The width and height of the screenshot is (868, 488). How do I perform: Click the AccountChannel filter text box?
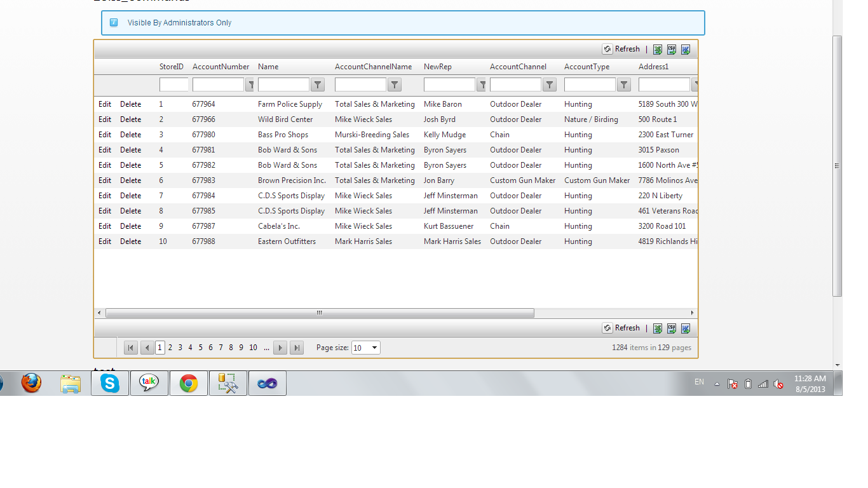pos(516,85)
